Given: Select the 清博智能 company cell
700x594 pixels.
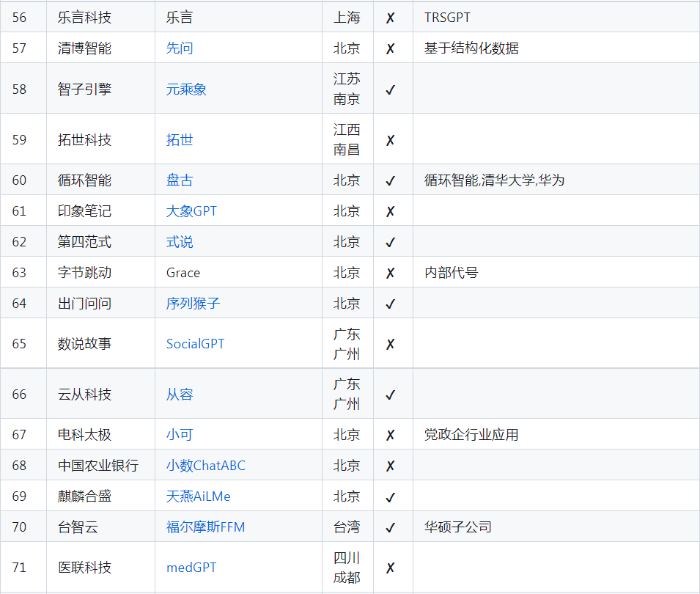Looking at the screenshot, I should pos(100,48).
